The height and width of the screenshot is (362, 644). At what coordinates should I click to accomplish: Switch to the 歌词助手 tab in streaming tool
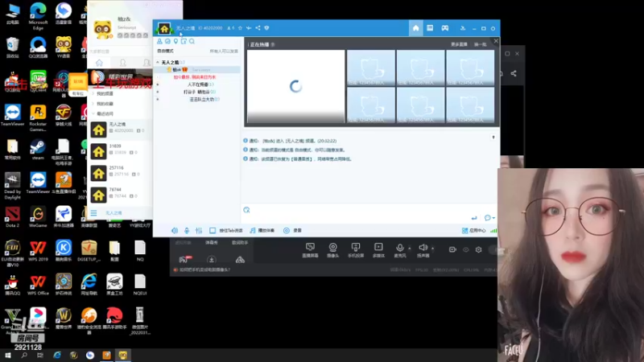(240, 243)
